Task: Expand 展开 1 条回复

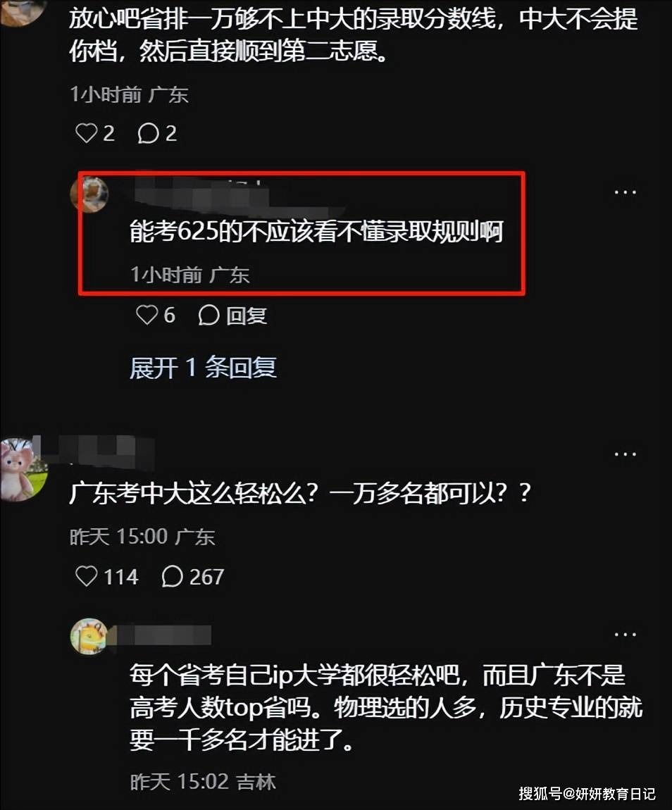Action: click(203, 368)
